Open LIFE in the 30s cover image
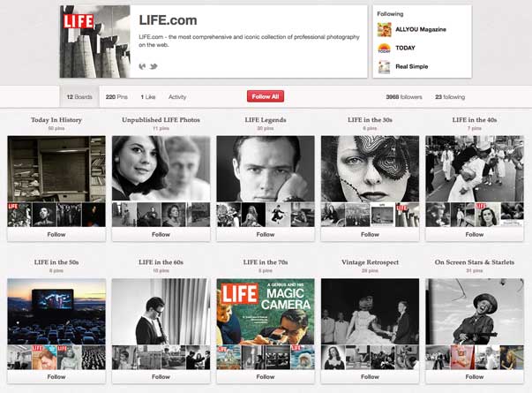 click(x=370, y=168)
